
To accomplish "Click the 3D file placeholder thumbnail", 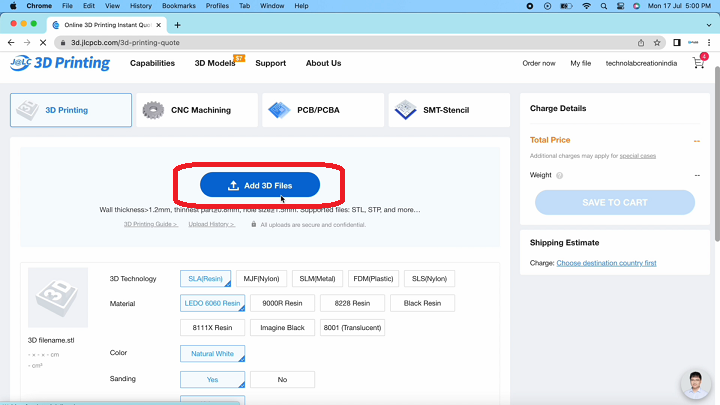I will 58,298.
